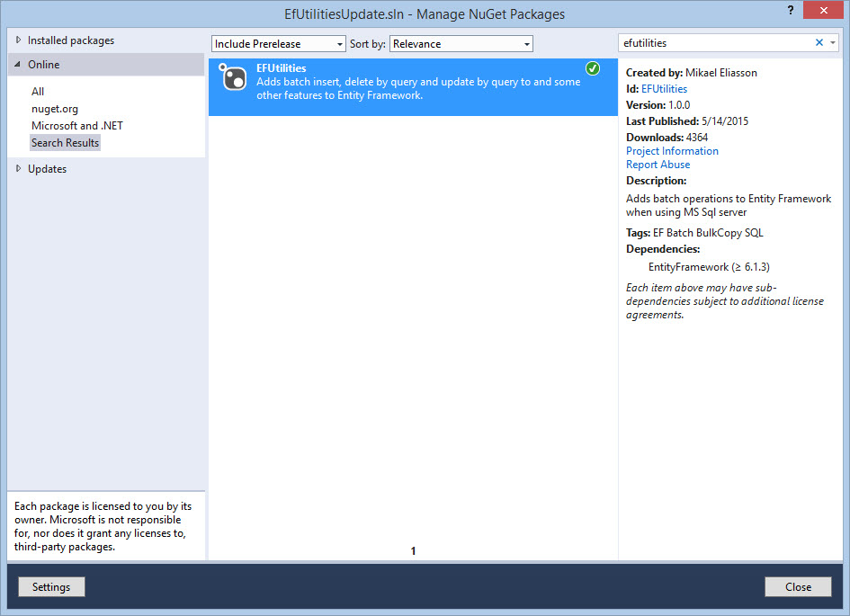Click the Created by Mikael Eliasson text
Screen dimensions: 850x616
tap(691, 73)
